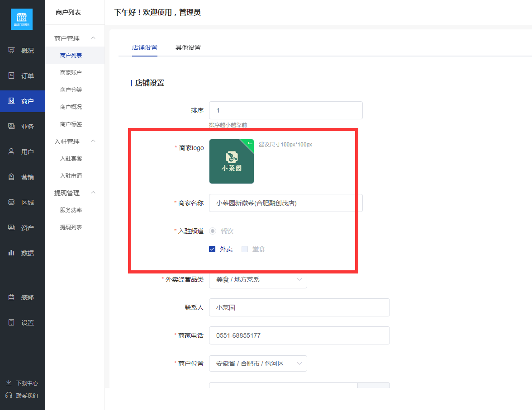Collapse the 提现管理 menu group

point(93,193)
